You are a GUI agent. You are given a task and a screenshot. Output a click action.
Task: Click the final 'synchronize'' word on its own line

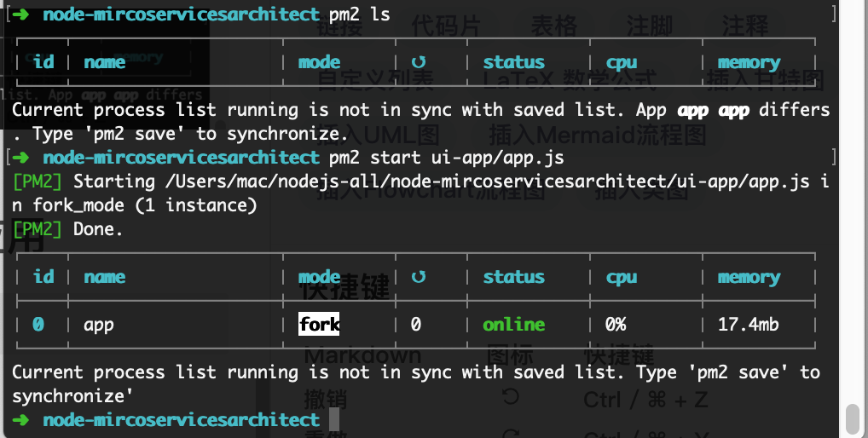click(x=72, y=396)
